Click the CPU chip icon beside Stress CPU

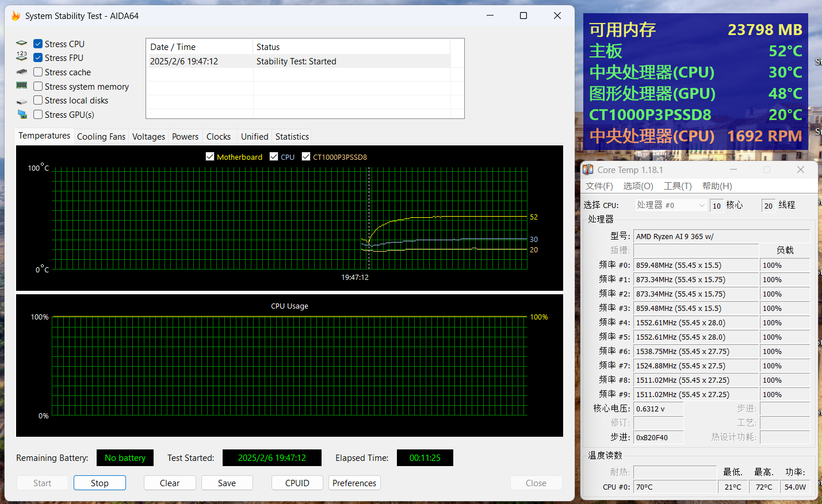22,43
